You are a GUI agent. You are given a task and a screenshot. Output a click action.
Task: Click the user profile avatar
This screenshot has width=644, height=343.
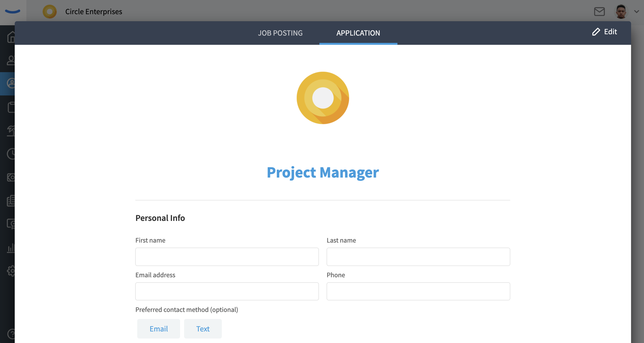[x=621, y=12]
